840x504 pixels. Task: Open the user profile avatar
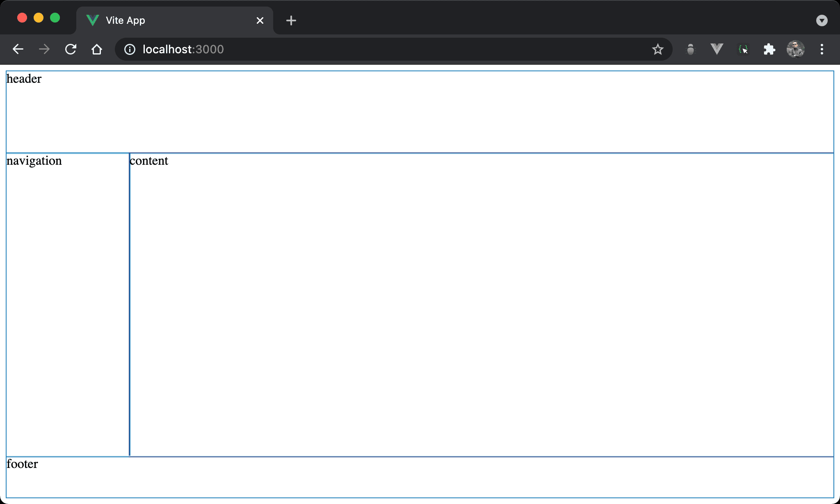pyautogui.click(x=795, y=49)
